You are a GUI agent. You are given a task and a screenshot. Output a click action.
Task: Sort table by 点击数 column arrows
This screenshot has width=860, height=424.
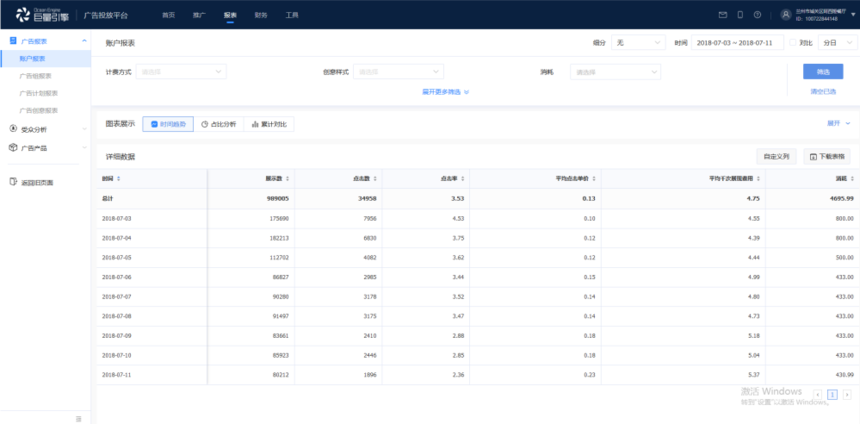coord(375,179)
